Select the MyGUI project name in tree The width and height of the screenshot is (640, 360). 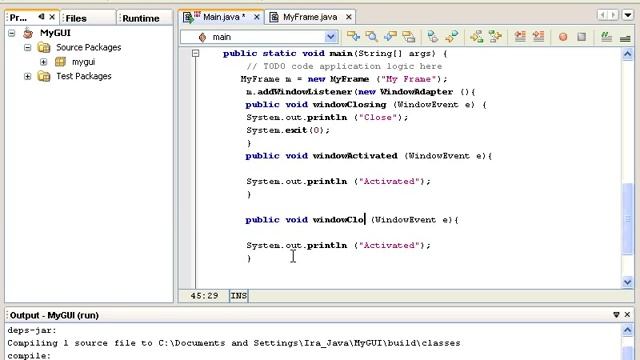pyautogui.click(x=55, y=33)
